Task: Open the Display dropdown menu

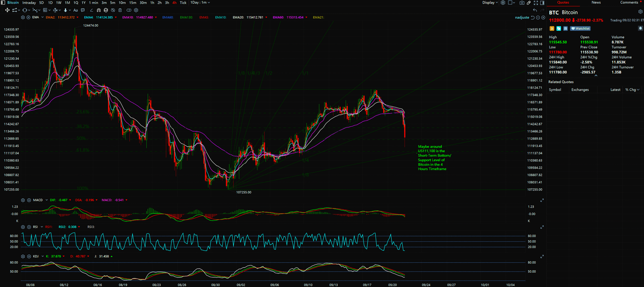Action: [x=490, y=2]
